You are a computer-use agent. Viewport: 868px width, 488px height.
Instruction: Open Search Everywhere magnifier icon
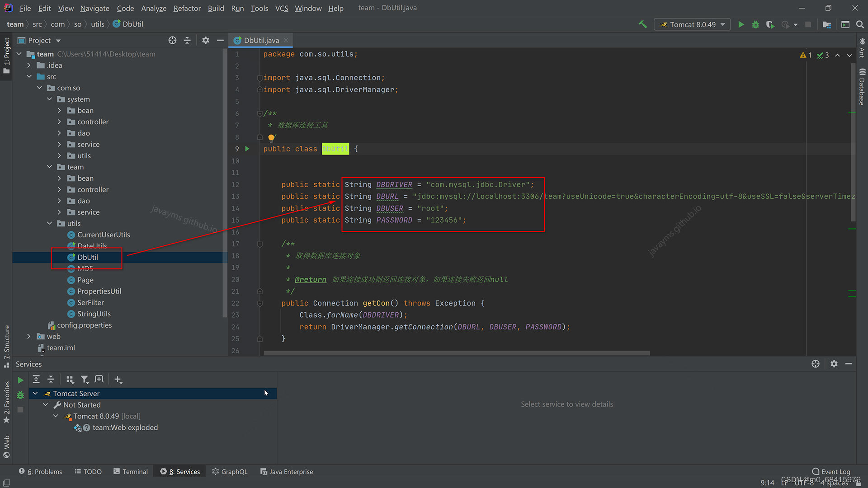click(860, 24)
